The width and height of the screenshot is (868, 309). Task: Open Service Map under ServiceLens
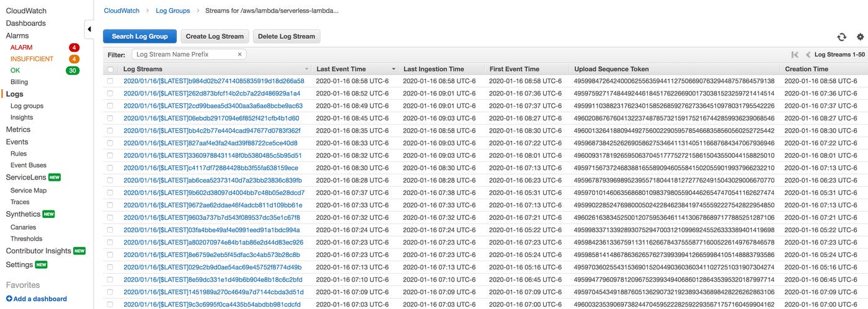pos(29,191)
